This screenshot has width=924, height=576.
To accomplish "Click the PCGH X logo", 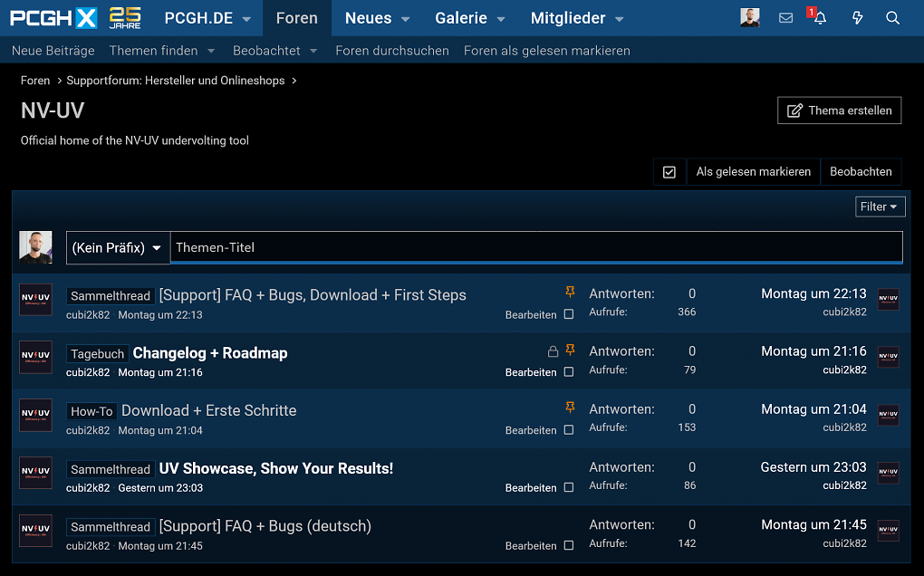I will point(53,18).
